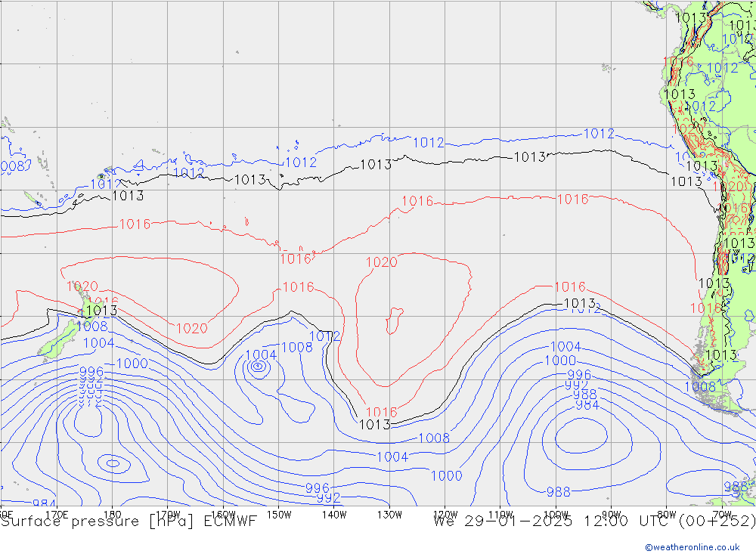Click the small closed low center beside the 1004 label
The height and width of the screenshot is (554, 756).
tap(258, 367)
